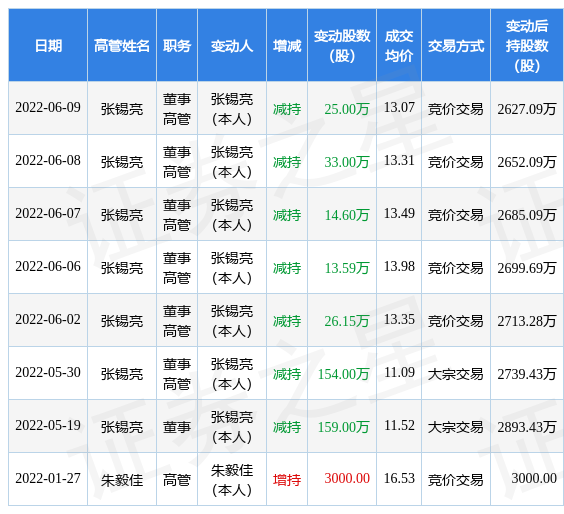
Task: Click 张锡亮 name in the 2022-06-06 row
Action: (122, 268)
